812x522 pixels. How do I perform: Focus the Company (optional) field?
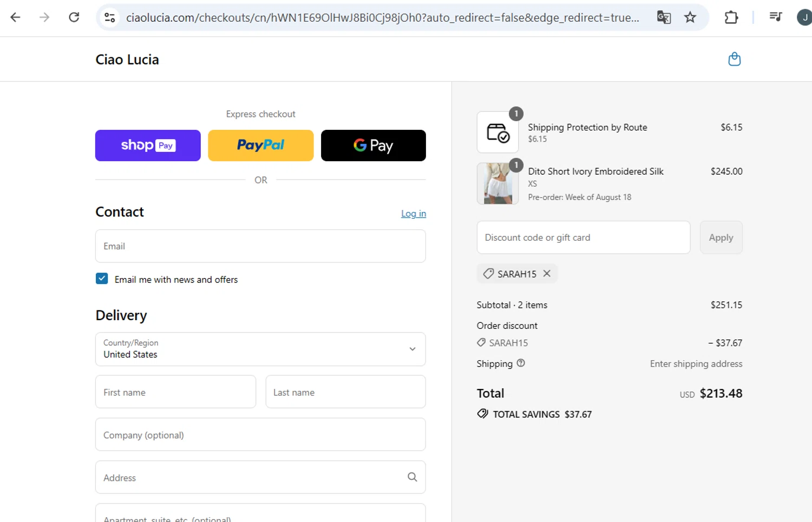point(260,434)
